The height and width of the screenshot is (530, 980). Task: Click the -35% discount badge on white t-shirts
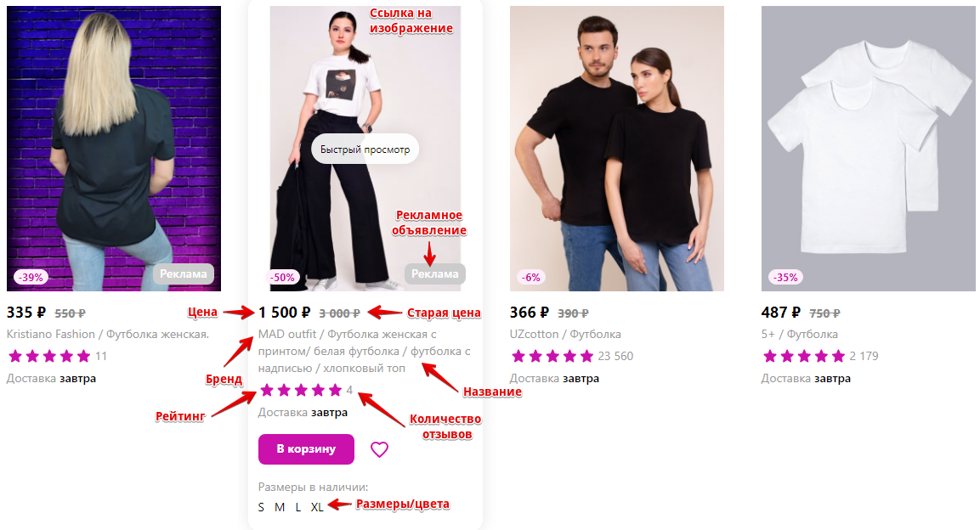pyautogui.click(x=785, y=277)
